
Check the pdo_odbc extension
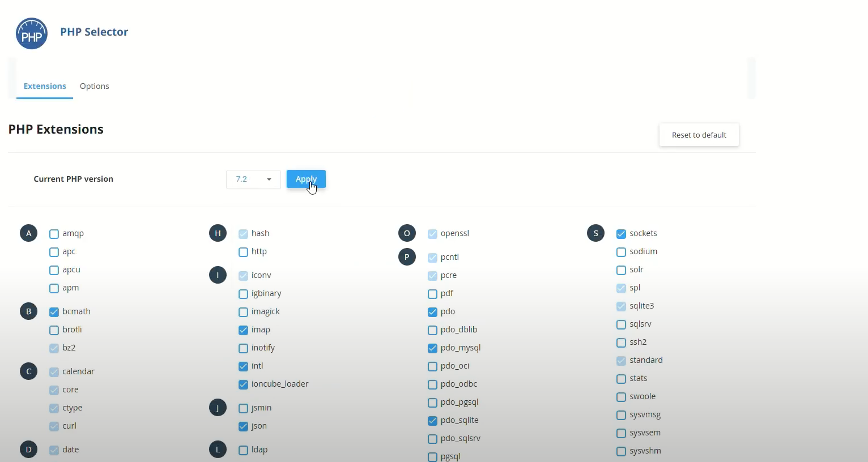[x=432, y=384]
